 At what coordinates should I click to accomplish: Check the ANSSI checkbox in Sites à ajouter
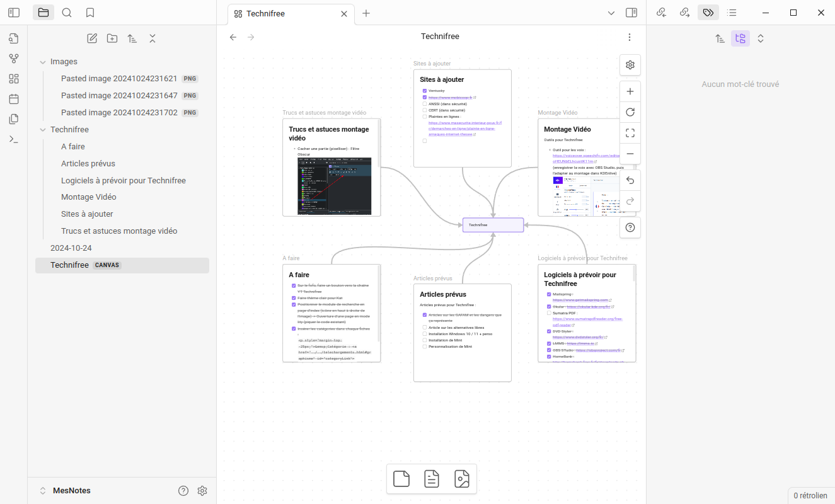(425, 104)
